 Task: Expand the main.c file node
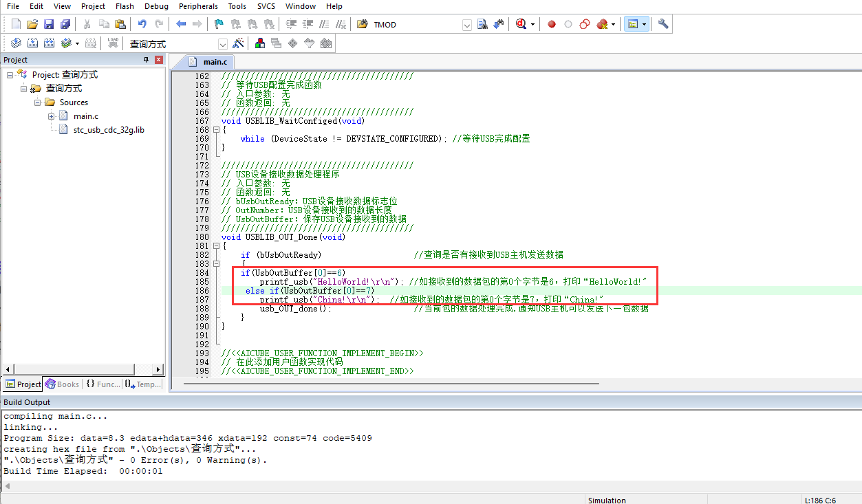click(x=52, y=116)
